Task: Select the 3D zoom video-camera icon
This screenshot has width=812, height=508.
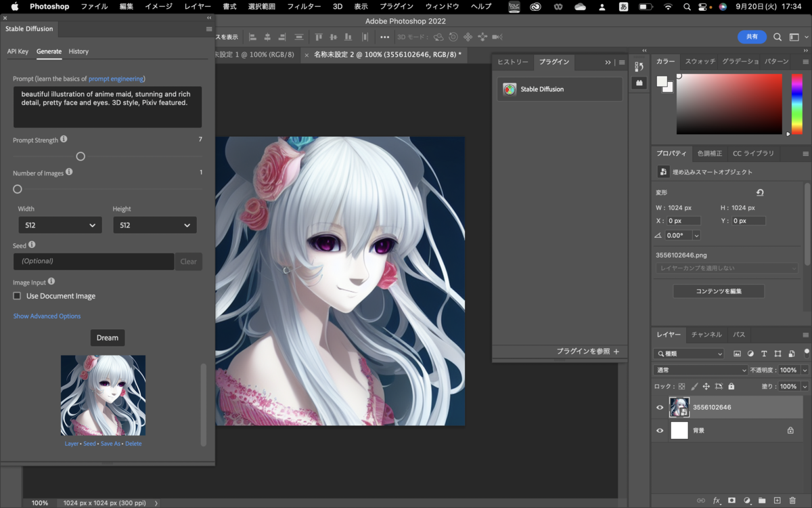Action: (497, 37)
